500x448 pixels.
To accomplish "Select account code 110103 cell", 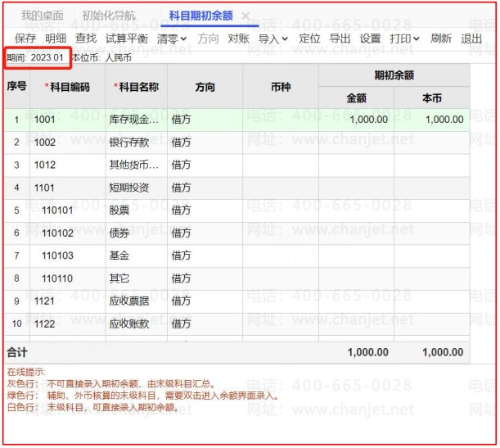I will point(68,256).
